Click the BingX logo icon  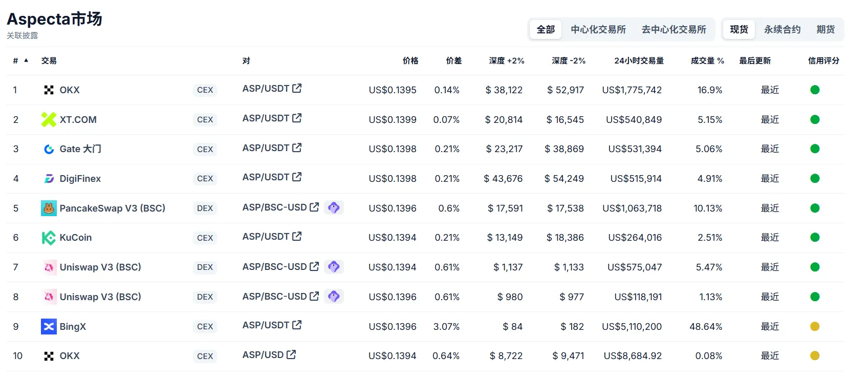click(x=49, y=326)
